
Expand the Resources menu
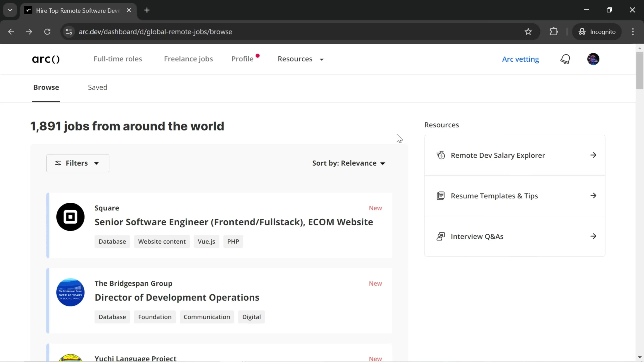pyautogui.click(x=301, y=59)
